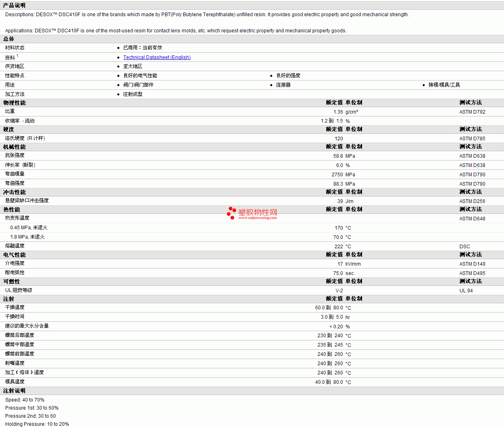Image resolution: width=504 pixels, height=427 pixels.
Task: Click the 加工（熔体）温度 row label
Action: point(24,372)
